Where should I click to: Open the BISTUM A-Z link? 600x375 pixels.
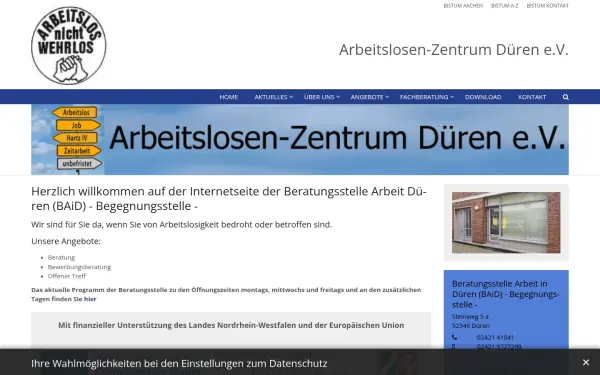pos(504,6)
